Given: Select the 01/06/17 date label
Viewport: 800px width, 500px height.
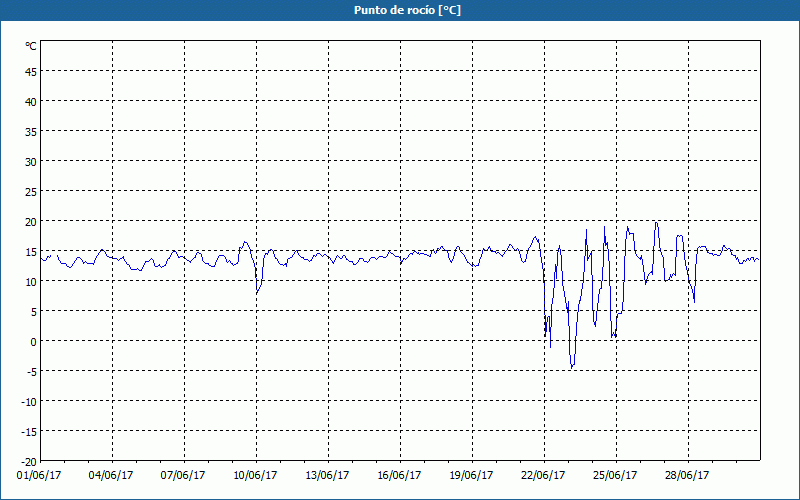Looking at the screenshot, I should pyautogui.click(x=39, y=476).
